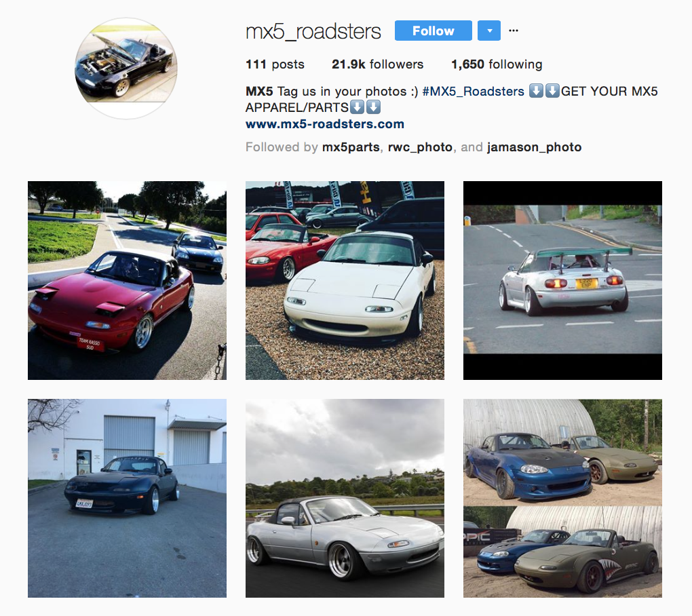Open the #MX5_Roadsters hashtag

473,92
